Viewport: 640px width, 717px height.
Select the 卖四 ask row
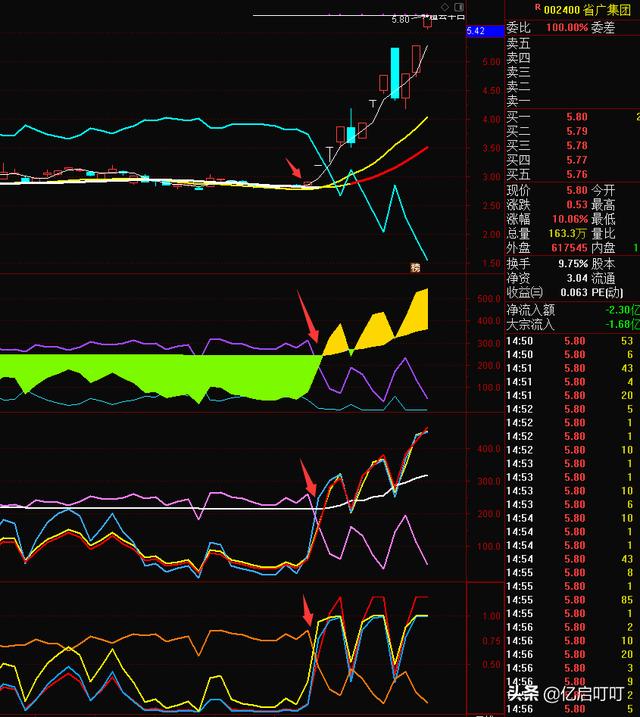572,58
